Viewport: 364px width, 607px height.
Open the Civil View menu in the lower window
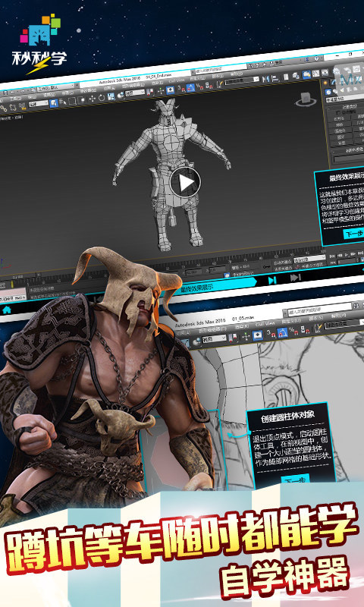click(x=265, y=323)
